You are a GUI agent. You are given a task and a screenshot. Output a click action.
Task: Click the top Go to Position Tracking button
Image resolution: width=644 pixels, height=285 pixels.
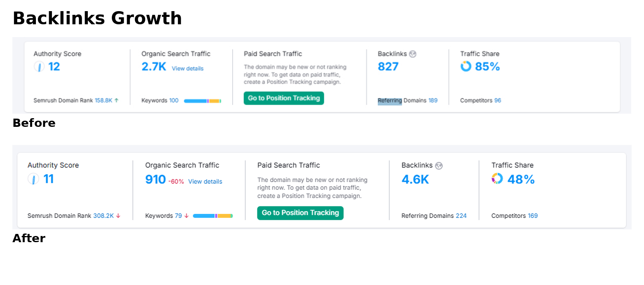(x=284, y=98)
